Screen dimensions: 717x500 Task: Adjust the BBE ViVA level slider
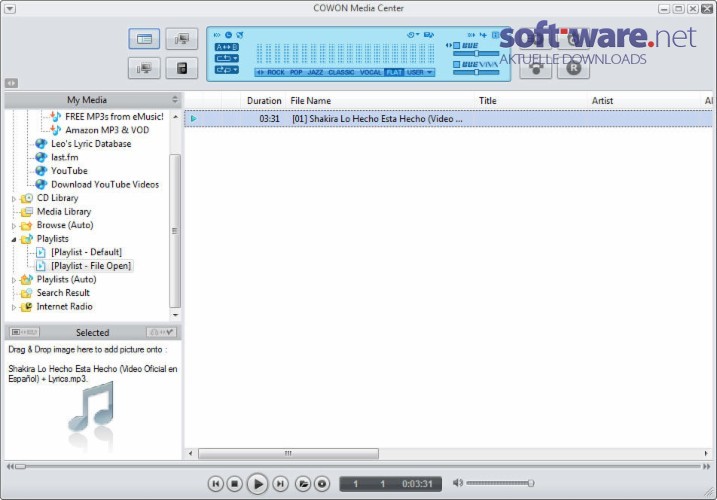pyautogui.click(x=476, y=72)
